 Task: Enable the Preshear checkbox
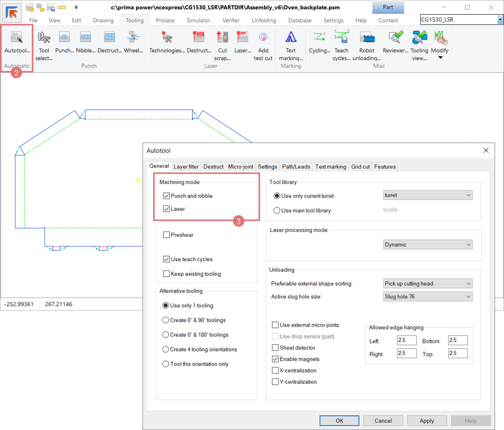(x=166, y=235)
